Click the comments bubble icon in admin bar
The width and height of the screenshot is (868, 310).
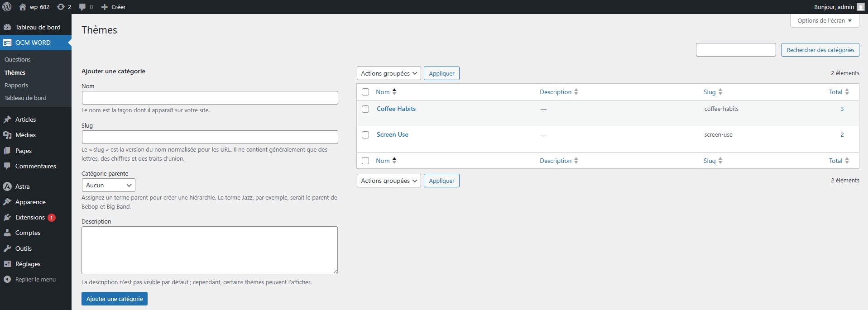pos(82,7)
